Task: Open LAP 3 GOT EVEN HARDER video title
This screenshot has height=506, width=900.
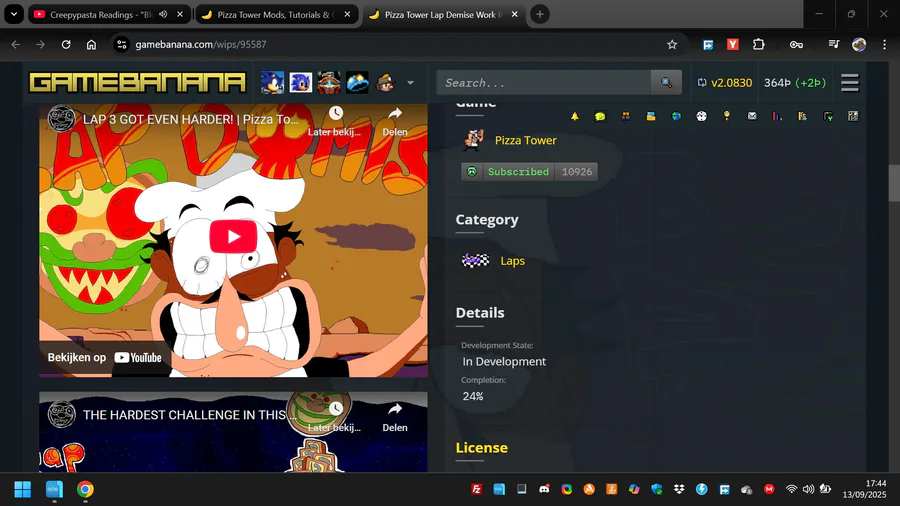Action: coord(191,119)
